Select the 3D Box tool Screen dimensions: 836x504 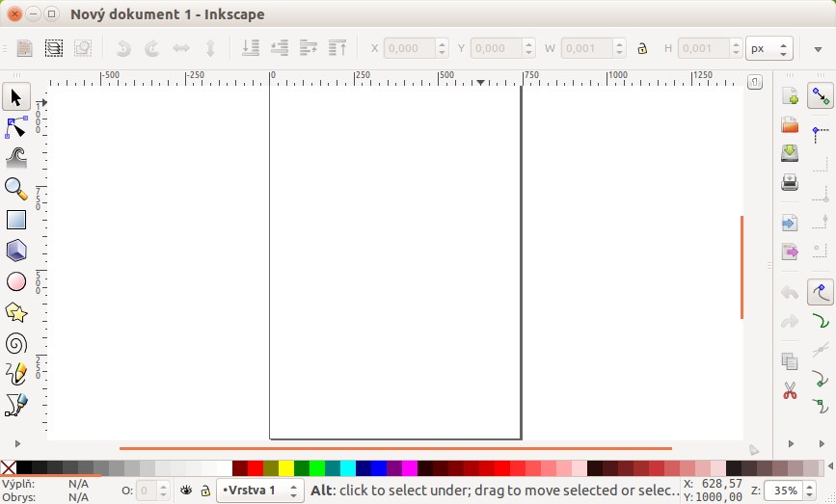pyautogui.click(x=16, y=251)
